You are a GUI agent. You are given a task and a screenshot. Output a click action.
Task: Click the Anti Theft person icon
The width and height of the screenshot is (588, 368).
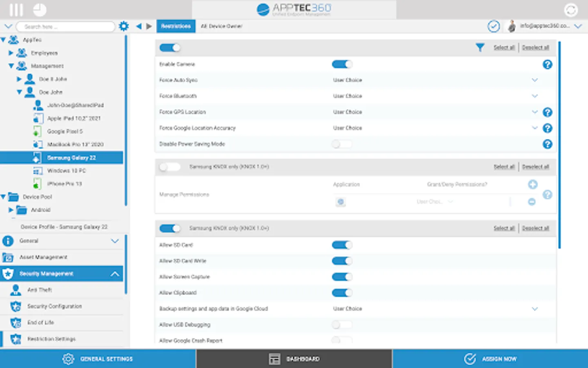[x=16, y=290]
